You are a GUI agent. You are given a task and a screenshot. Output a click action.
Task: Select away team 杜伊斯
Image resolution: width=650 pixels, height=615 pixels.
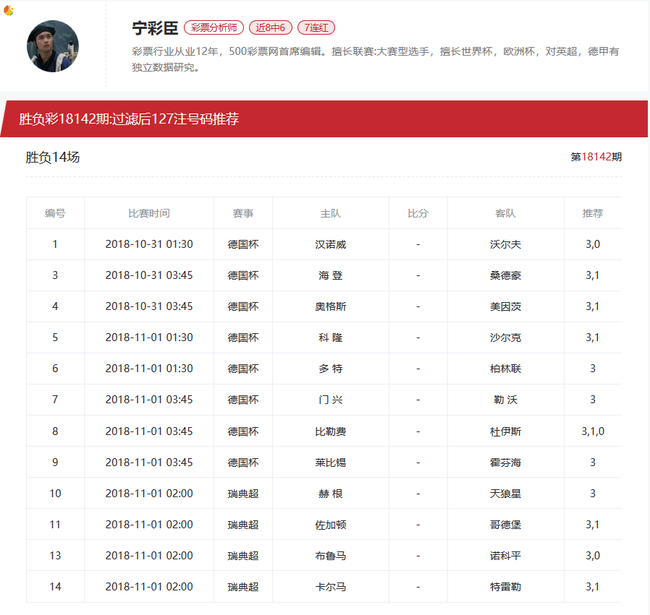pos(505,432)
